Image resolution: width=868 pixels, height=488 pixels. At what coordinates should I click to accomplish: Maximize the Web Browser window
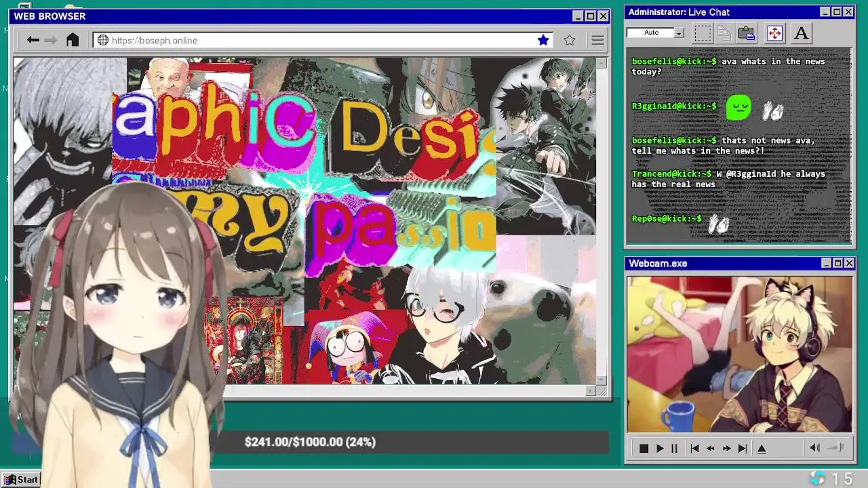click(591, 16)
